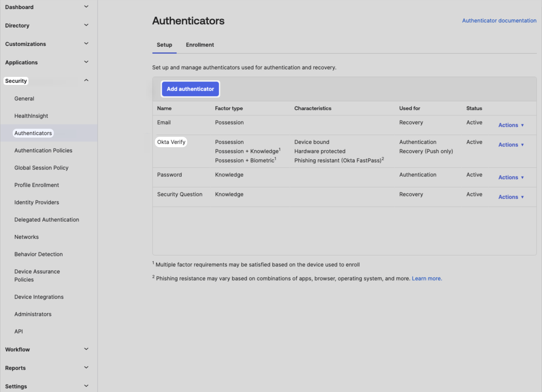Open Actions dropdown for Security Question
The width and height of the screenshot is (542, 392).
tap(511, 197)
